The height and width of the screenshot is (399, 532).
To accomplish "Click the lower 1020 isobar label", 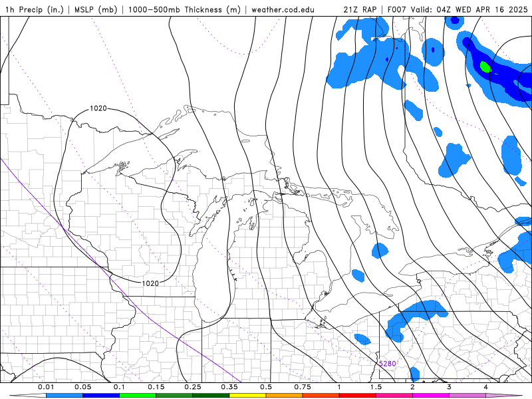I will [x=150, y=283].
